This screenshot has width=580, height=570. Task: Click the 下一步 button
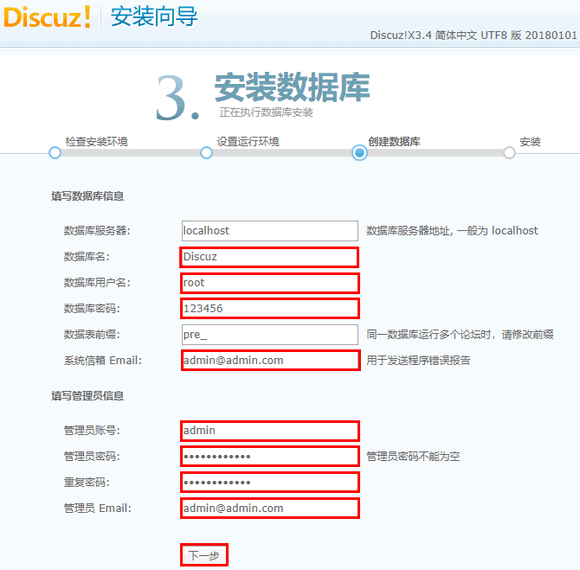[x=204, y=555]
